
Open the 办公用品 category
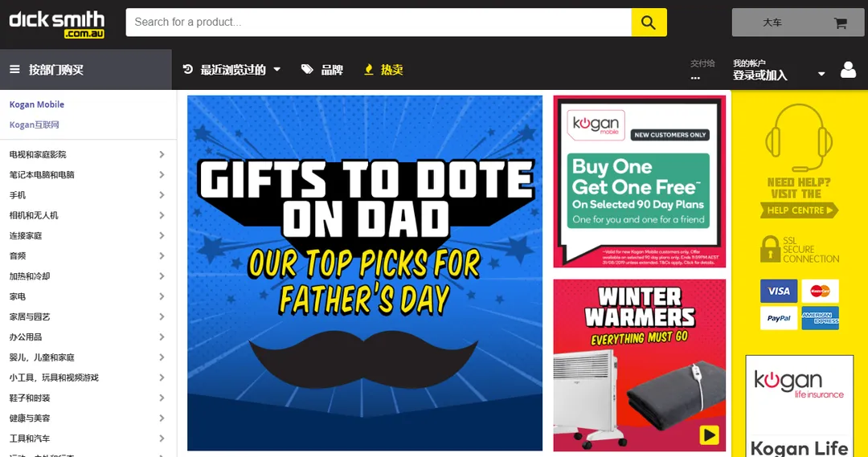(26, 337)
